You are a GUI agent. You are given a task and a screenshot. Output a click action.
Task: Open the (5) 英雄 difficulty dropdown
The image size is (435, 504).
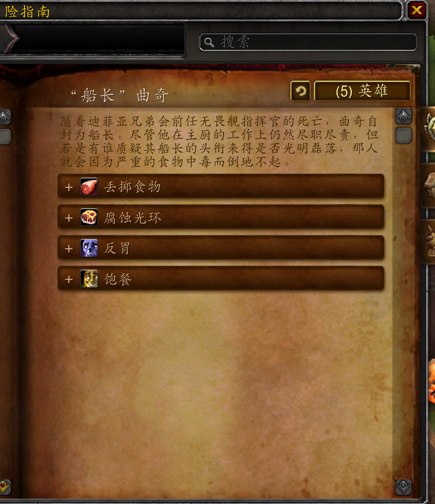pyautogui.click(x=362, y=91)
